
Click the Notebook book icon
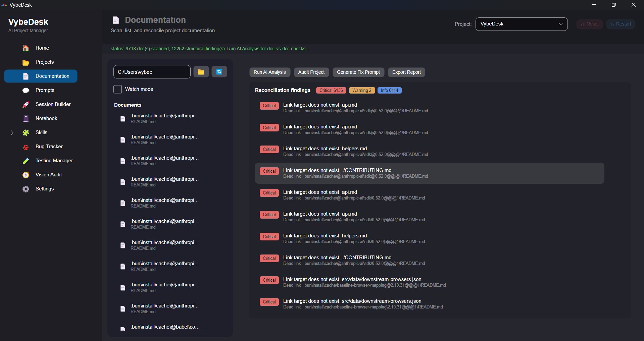26,119
